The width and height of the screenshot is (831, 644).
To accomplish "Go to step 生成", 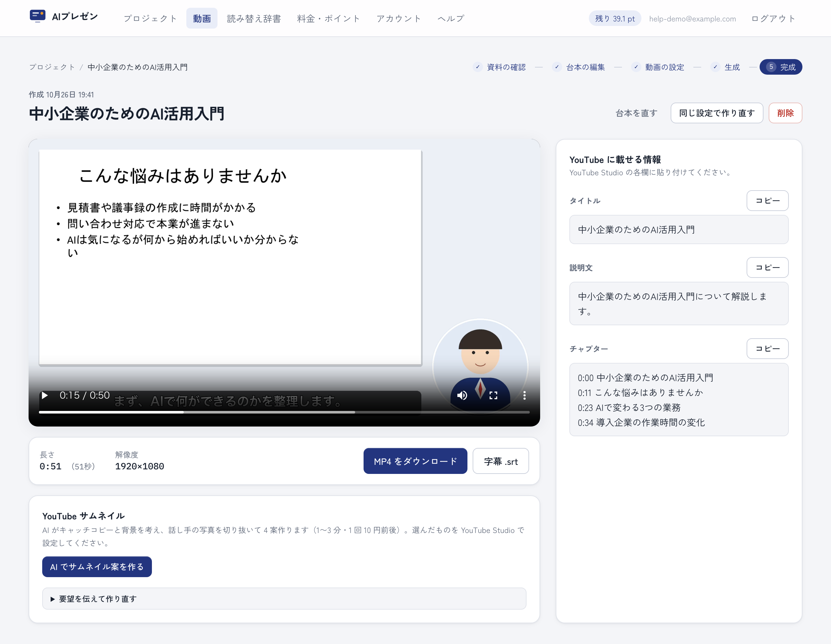I will [725, 67].
